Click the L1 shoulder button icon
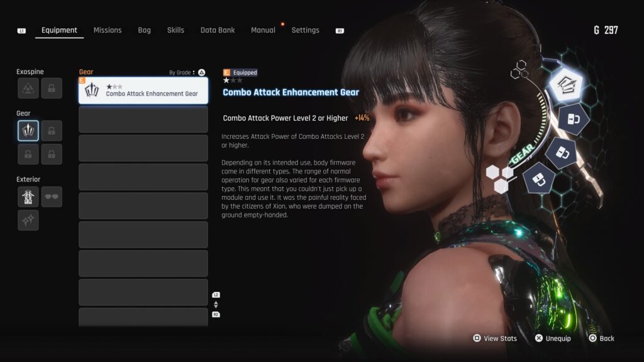 coord(21,31)
